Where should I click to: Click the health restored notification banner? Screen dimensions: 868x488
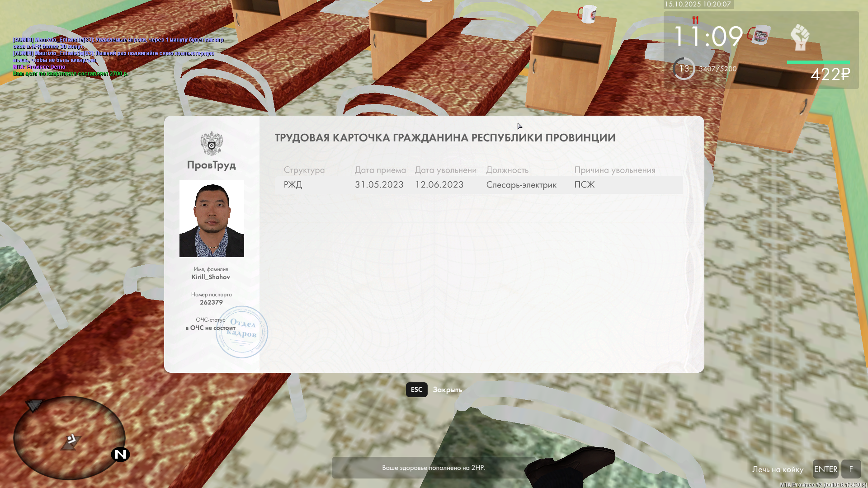click(433, 468)
